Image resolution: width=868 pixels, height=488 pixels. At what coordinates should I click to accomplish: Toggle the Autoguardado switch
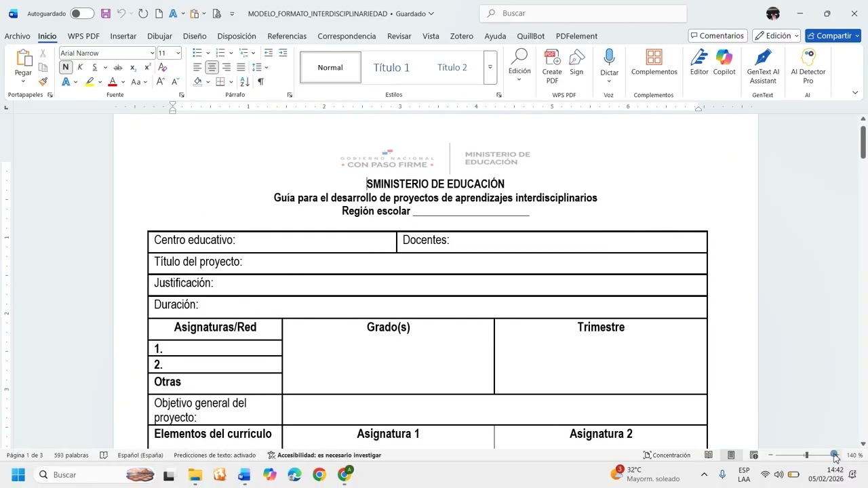click(82, 14)
